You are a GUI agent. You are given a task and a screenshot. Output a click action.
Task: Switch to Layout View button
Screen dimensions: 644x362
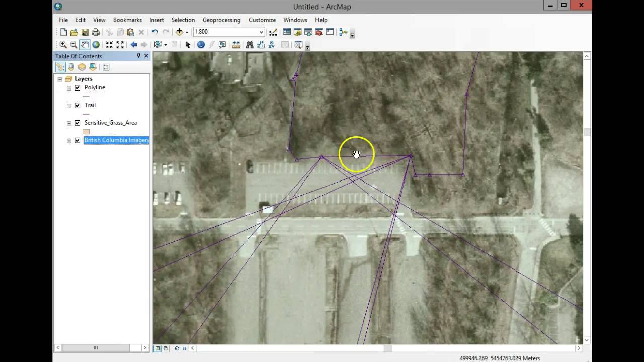pyautogui.click(x=166, y=348)
